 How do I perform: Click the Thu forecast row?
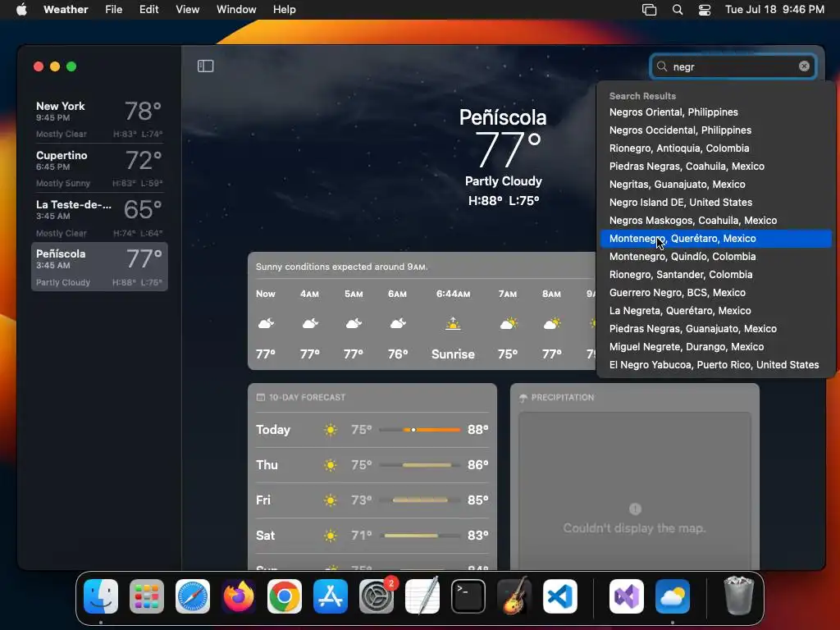[x=372, y=465]
